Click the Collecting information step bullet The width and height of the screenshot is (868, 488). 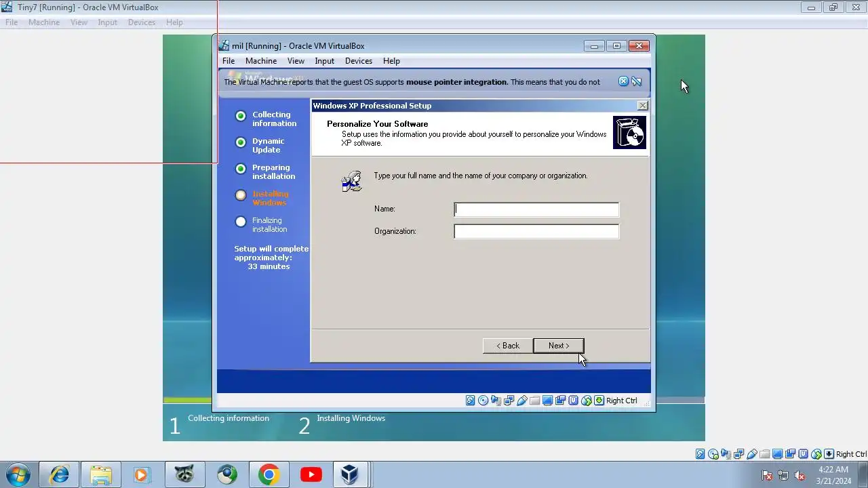pyautogui.click(x=241, y=116)
